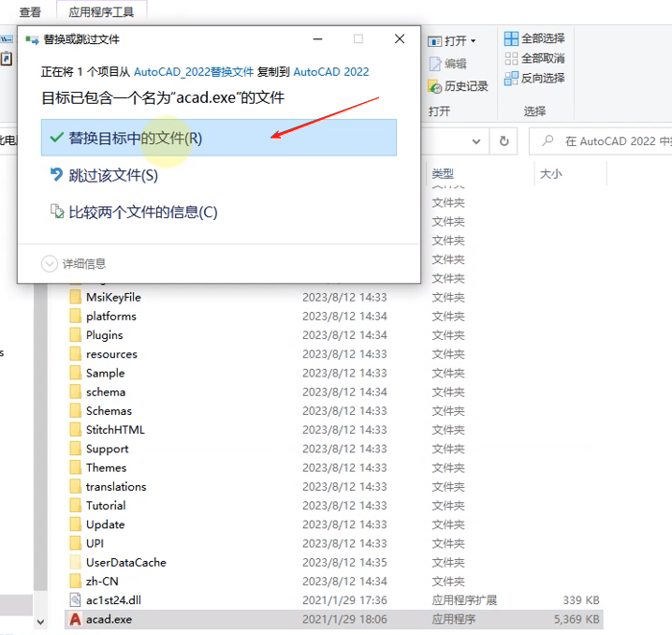Click the 反向选择 invert selection icon
672x635 pixels.
point(511,78)
